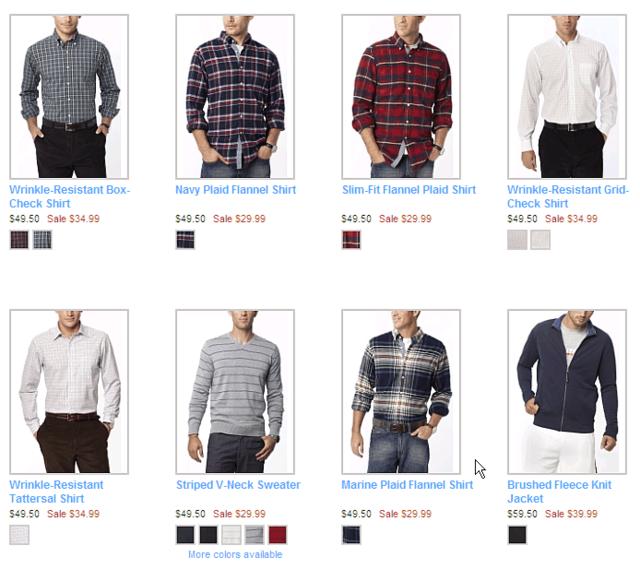The height and width of the screenshot is (581, 640).
Task: Select light gray swatch of V-Neck Sweater
Action: 254,535
